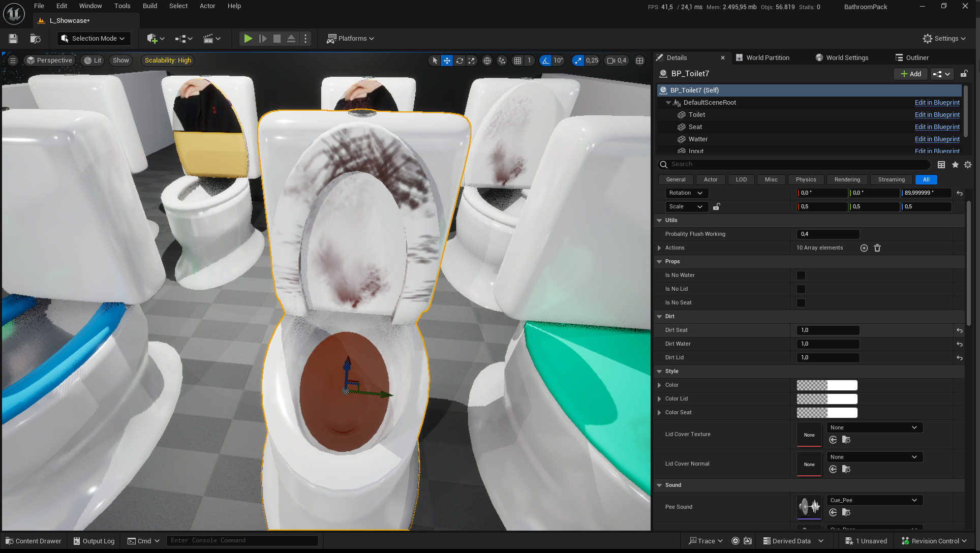The image size is (980, 553).
Task: Click the Add component button
Action: (x=910, y=74)
